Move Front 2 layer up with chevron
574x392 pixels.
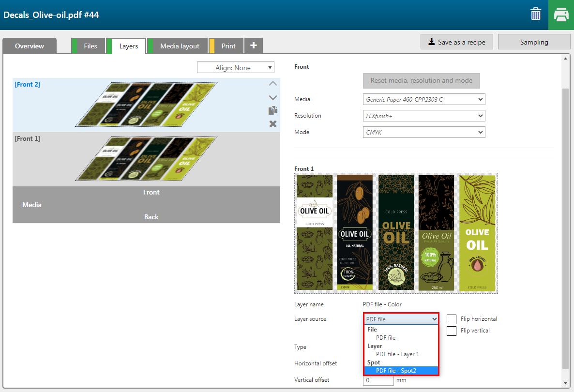273,83
